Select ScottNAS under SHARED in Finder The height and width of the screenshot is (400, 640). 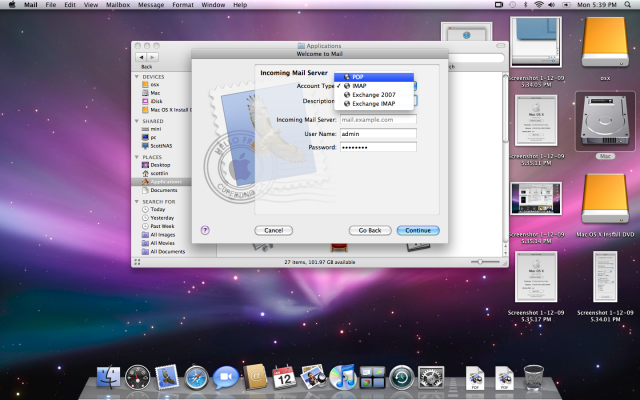(x=161, y=145)
